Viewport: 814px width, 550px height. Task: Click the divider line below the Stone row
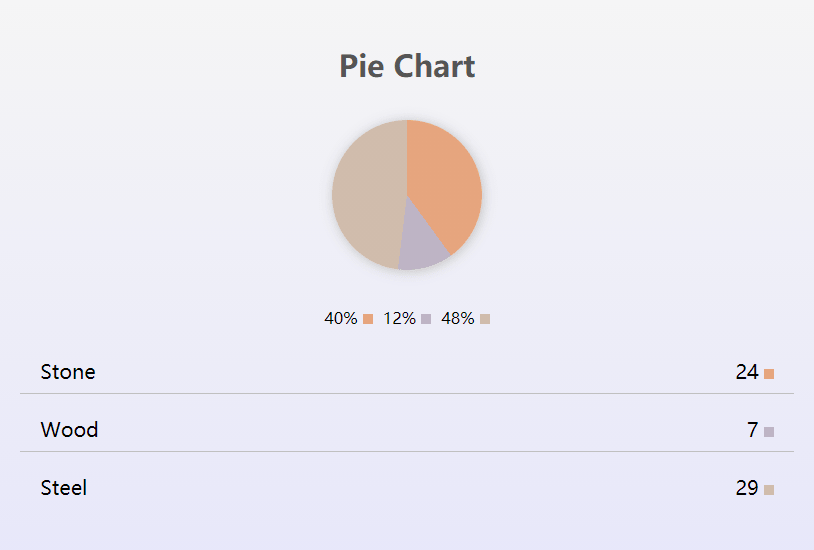(x=407, y=394)
